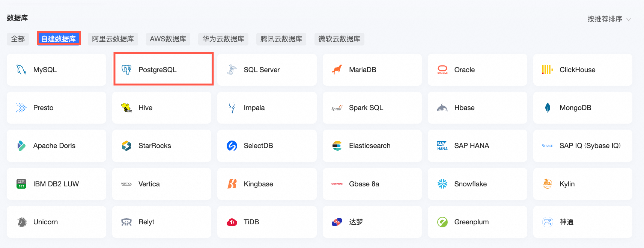Click the Sybase logo icon
This screenshot has width=644, height=248.
point(548,146)
